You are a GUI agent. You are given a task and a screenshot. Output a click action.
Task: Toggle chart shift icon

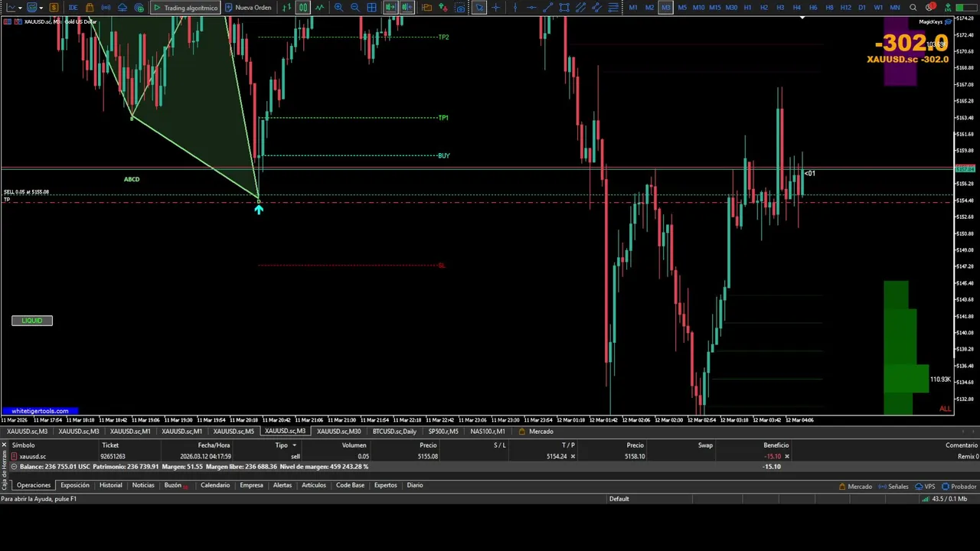pos(407,8)
